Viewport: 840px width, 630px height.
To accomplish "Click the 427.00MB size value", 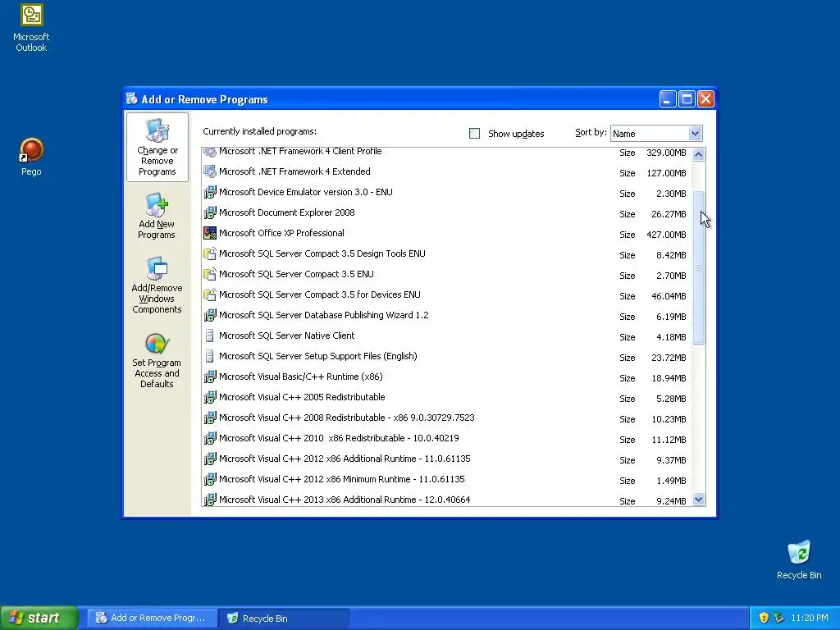I will coord(666,235).
